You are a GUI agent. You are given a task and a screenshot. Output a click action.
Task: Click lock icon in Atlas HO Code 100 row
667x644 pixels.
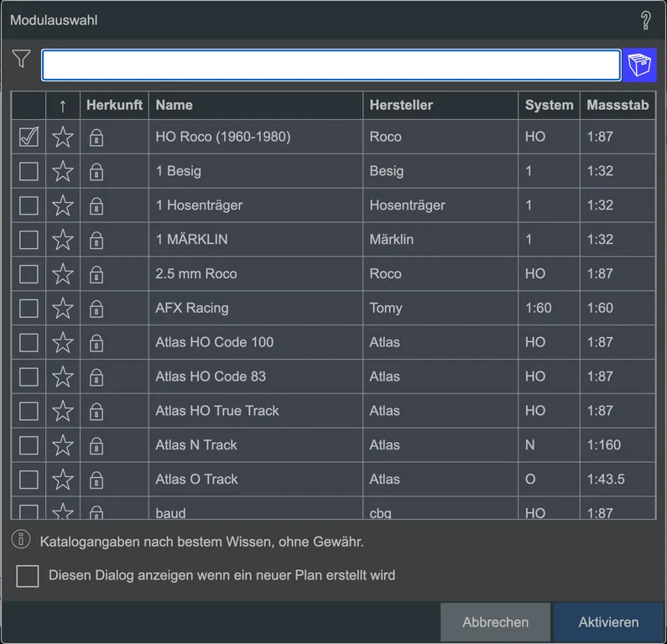[96, 343]
